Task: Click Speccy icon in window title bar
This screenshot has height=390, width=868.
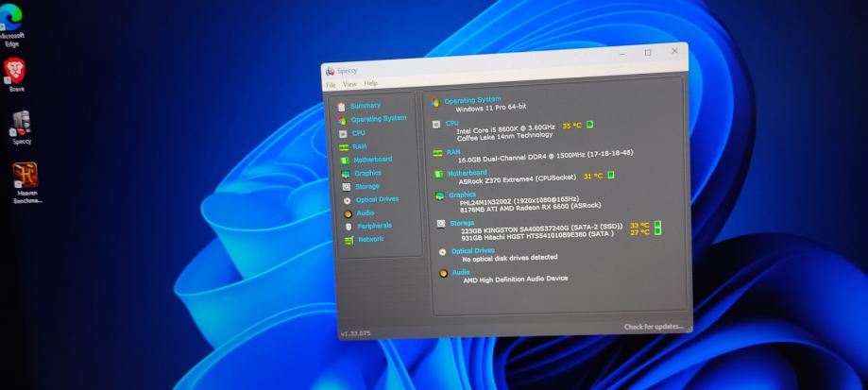Action: coord(331,71)
